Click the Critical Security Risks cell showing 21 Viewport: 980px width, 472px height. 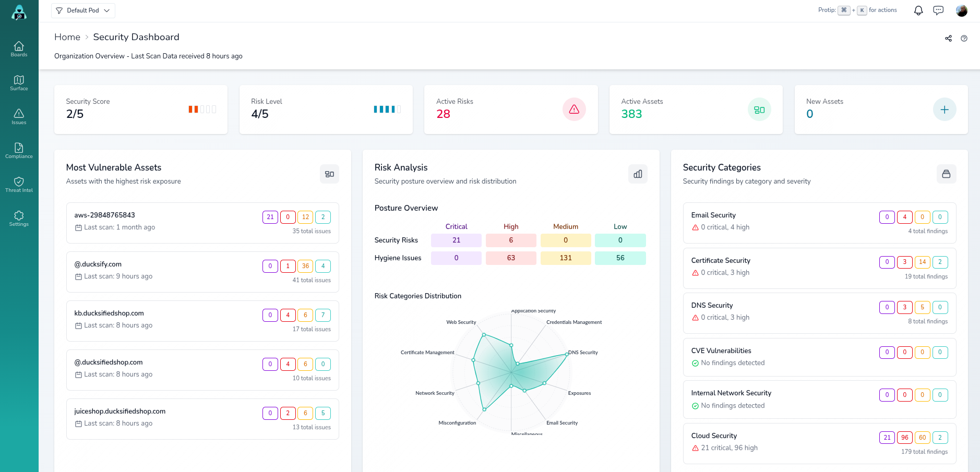[x=456, y=240]
